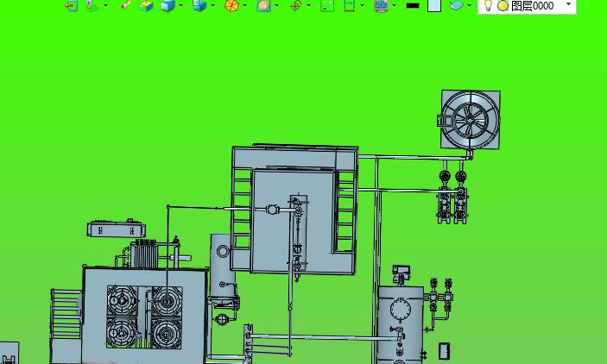607x364 pixels.
Task: Open dropdown arrow next to blue cube
Action: point(180,5)
